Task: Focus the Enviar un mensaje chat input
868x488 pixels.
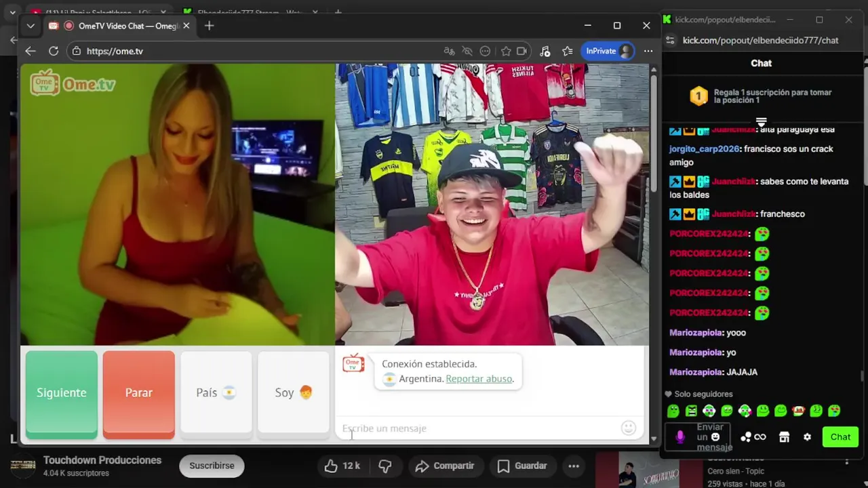Action: pyautogui.click(x=698, y=437)
